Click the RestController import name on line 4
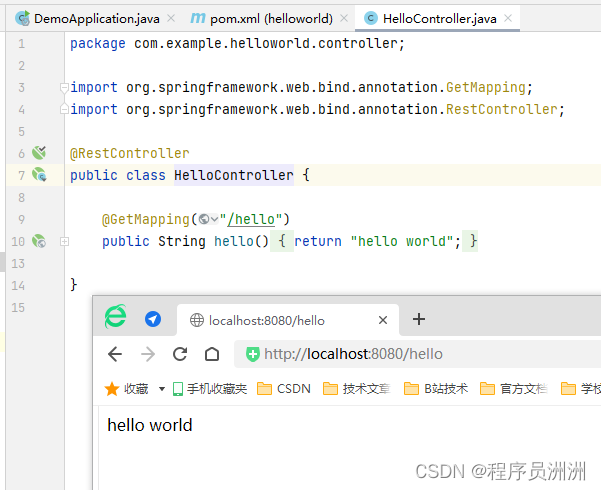This screenshot has height=490, width=601. (501, 110)
